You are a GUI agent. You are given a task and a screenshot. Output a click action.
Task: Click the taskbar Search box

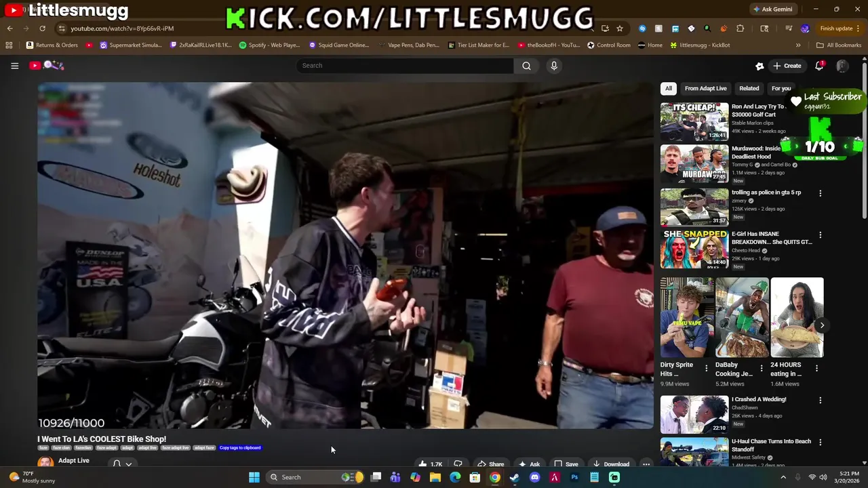pyautogui.click(x=315, y=477)
